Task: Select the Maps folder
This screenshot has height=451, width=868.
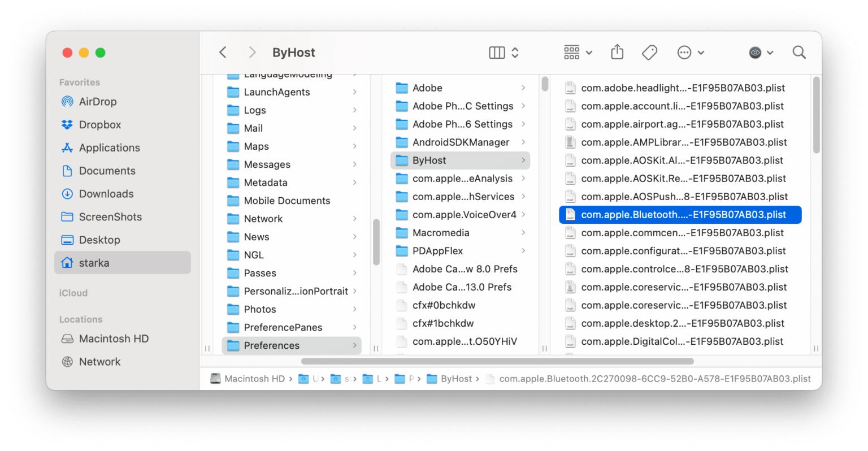Action: [x=292, y=146]
